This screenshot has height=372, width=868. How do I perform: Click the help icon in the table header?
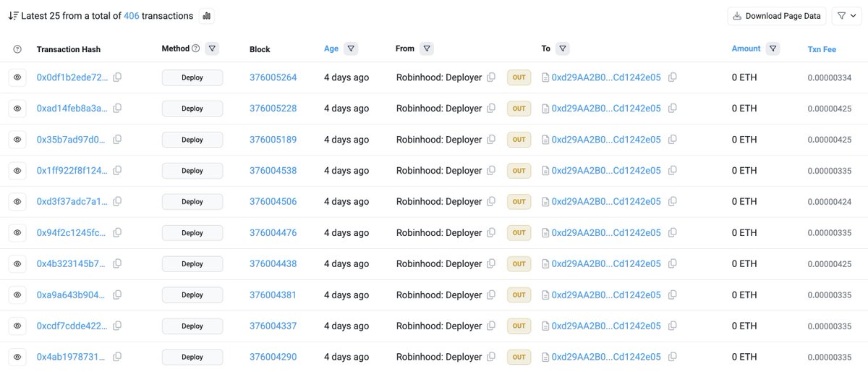pyautogui.click(x=18, y=49)
